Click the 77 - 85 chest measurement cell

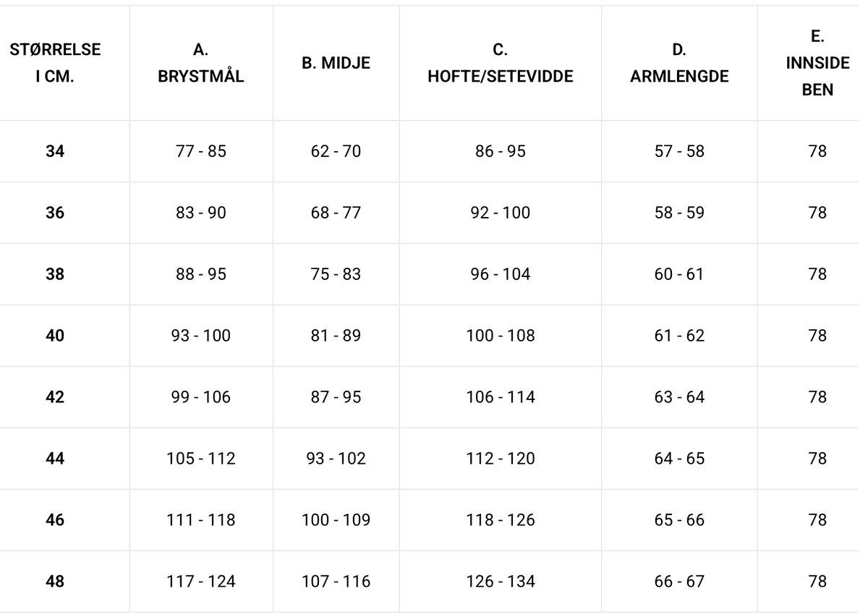tap(201, 151)
